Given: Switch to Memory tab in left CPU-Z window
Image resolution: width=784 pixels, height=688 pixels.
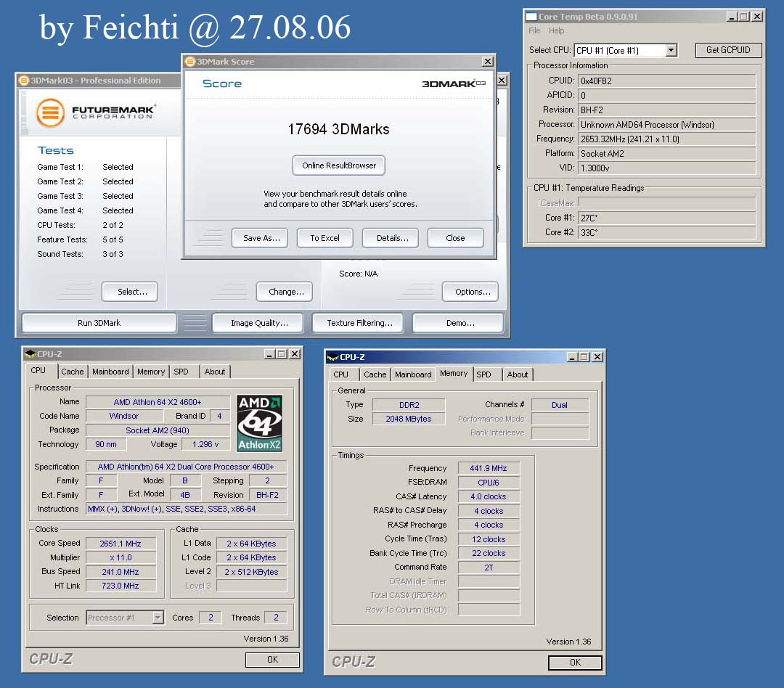Looking at the screenshot, I should (151, 372).
